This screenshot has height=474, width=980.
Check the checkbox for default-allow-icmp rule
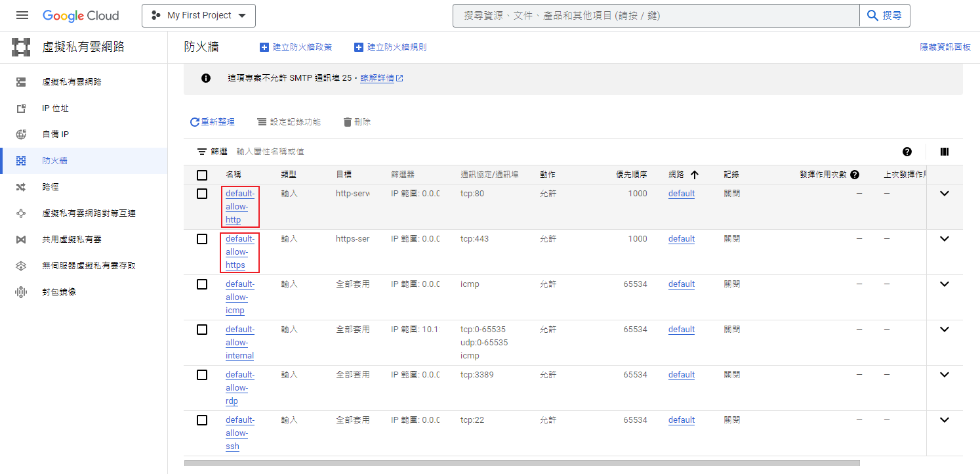pos(202,284)
